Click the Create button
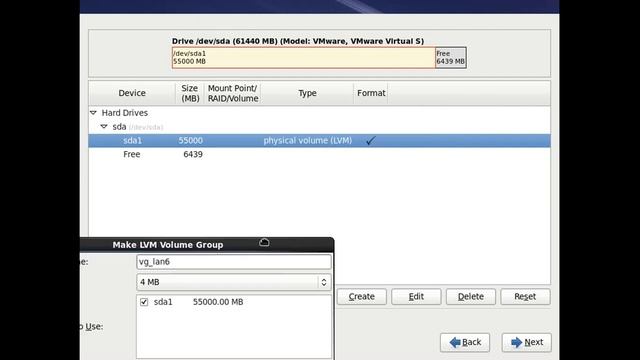The image size is (640, 360). coord(362,296)
